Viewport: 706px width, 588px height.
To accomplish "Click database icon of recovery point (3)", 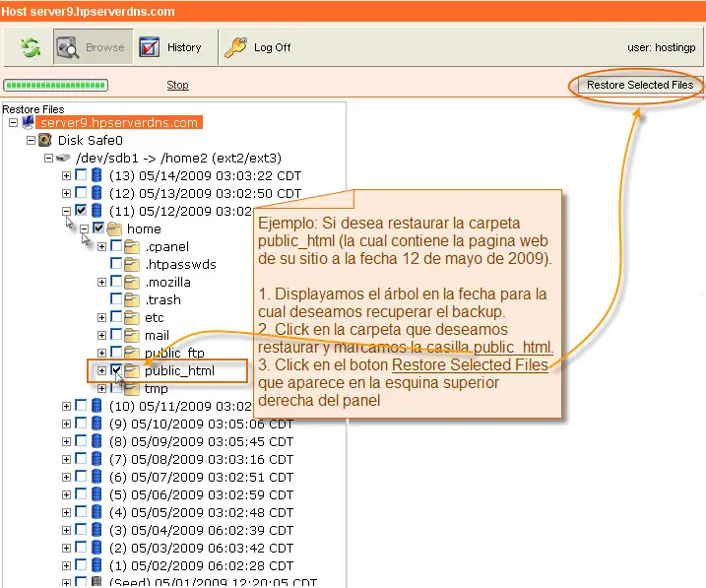I will coord(96,530).
